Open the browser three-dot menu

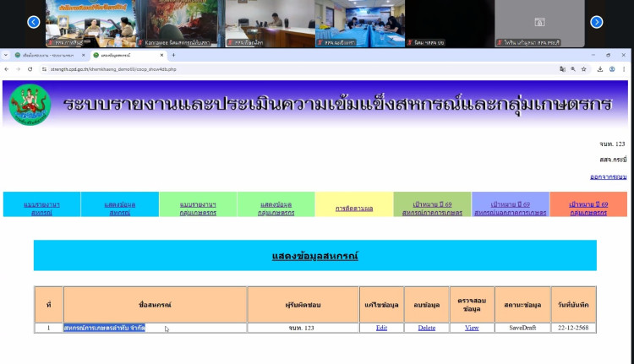pos(624,69)
